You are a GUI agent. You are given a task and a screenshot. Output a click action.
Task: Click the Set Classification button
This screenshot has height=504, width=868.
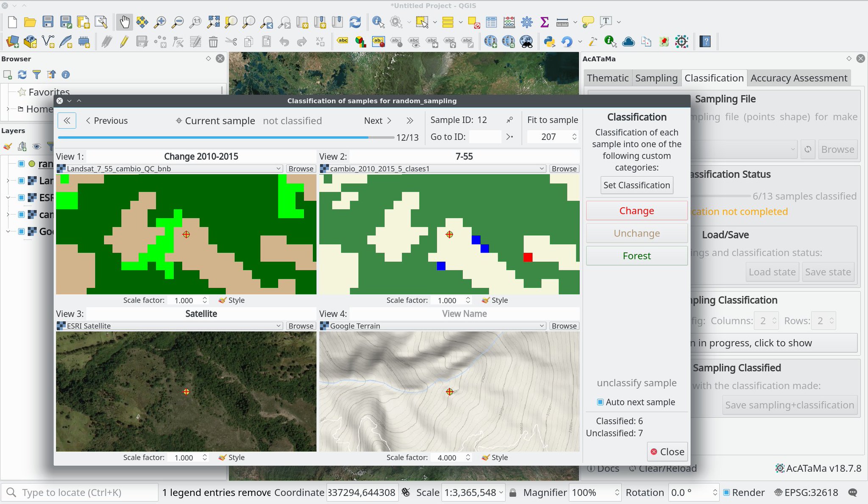[637, 185]
